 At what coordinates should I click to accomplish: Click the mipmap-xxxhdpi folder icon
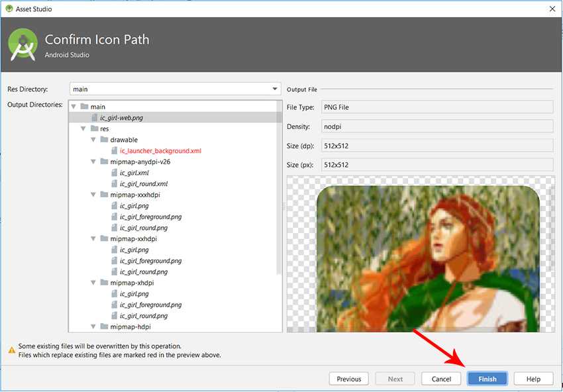[104, 195]
